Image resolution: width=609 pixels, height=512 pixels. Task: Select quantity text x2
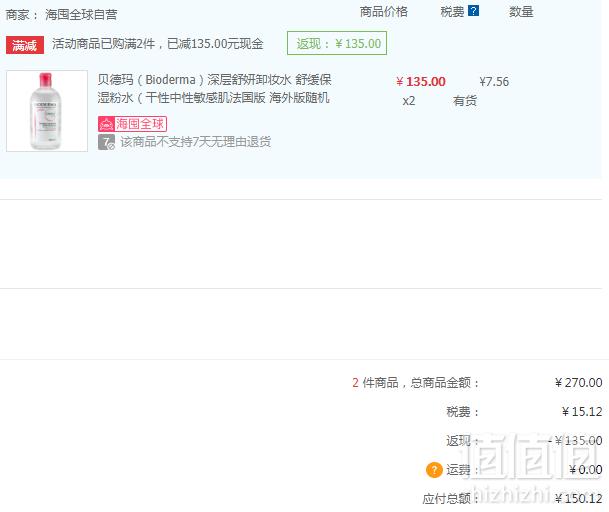(x=409, y=101)
